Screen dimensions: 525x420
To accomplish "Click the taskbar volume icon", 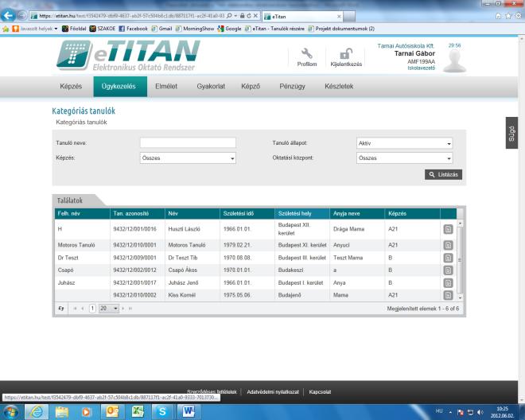I will [480, 412].
